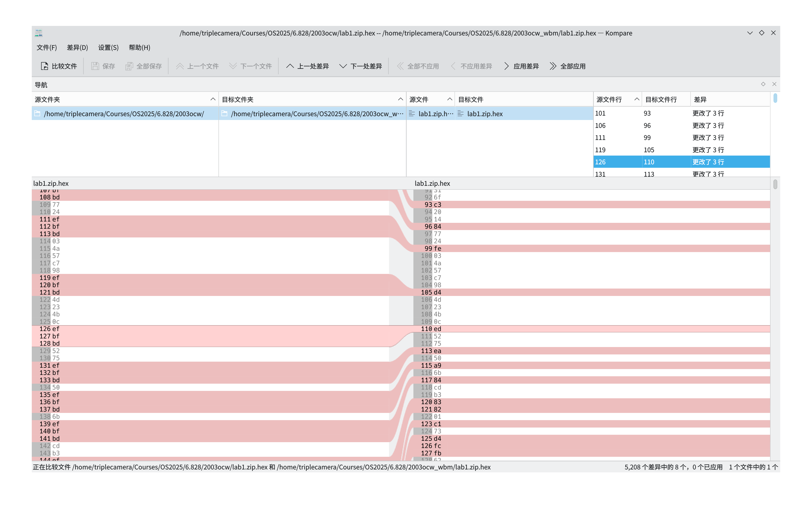Screen dimensions: 812x510
Task: Open the 文件(F) menu
Action: point(47,48)
